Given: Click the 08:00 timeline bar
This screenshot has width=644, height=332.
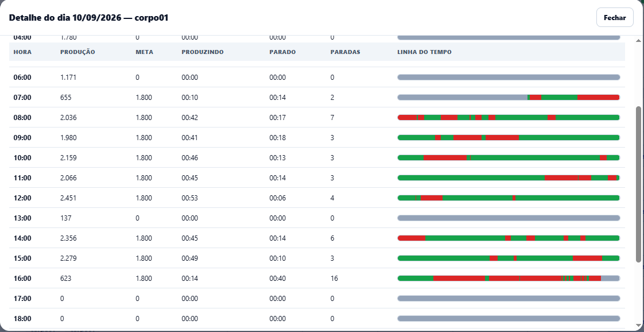Looking at the screenshot, I should coord(509,118).
